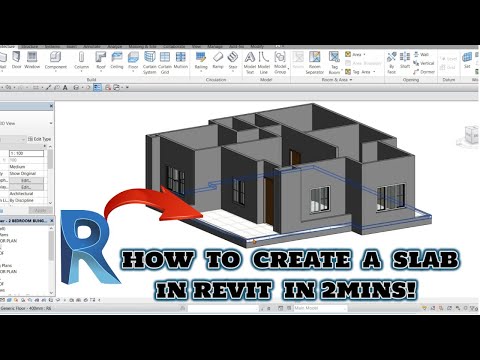Select the Mullion tool
Screen dimensions: 480x360
click(181, 60)
